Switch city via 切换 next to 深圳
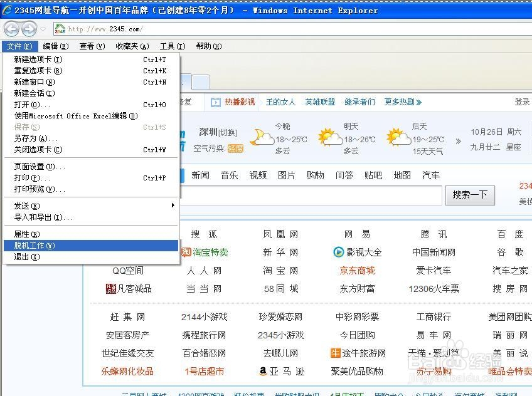This screenshot has height=396, width=532. (228, 132)
